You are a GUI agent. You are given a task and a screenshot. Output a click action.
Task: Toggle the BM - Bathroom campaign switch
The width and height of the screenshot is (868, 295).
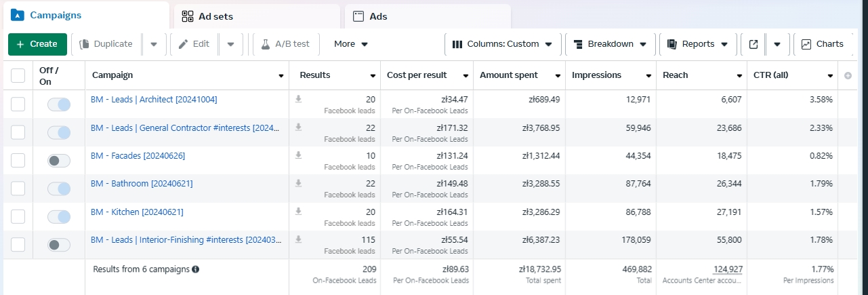(x=59, y=189)
